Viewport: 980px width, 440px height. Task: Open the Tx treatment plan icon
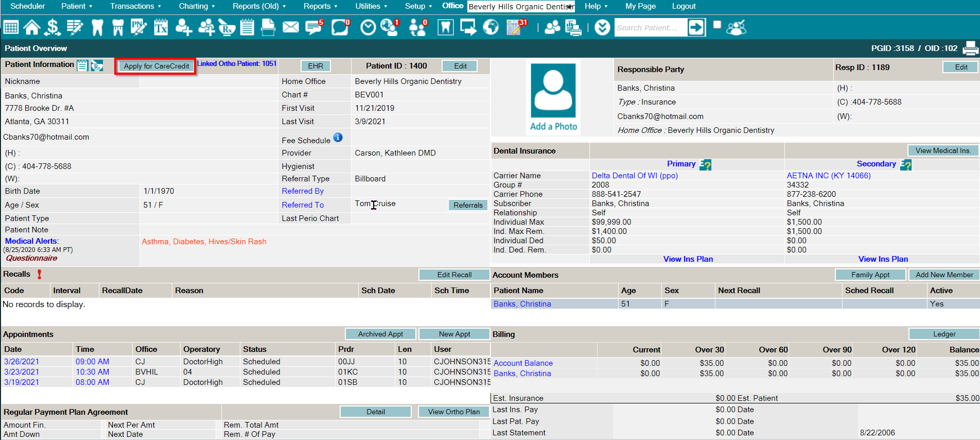[x=161, y=27]
